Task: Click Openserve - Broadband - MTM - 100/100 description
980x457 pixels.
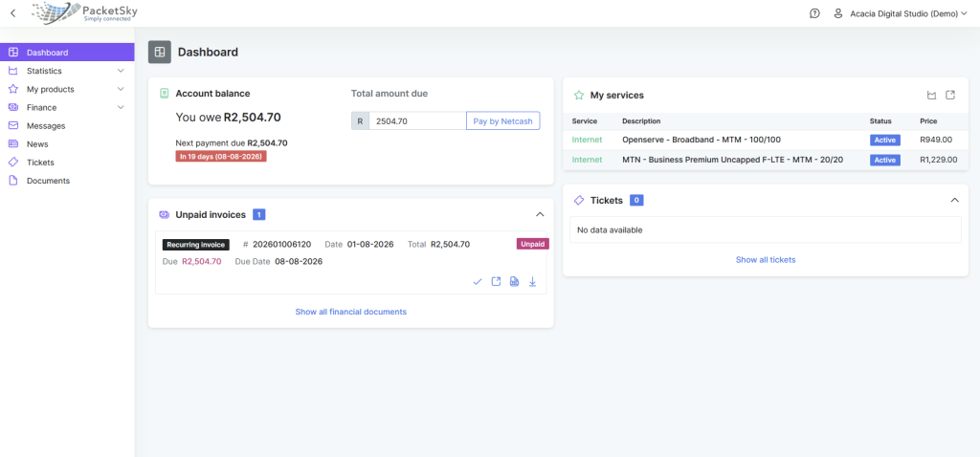Action: (x=702, y=140)
